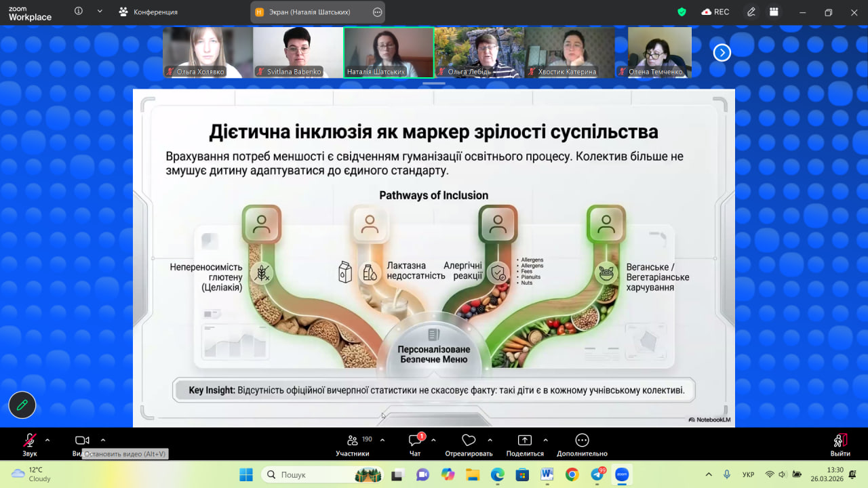Image resolution: width=868 pixels, height=488 pixels.
Task: Click the Отреагировать reactions heart icon
Action: [x=469, y=441]
